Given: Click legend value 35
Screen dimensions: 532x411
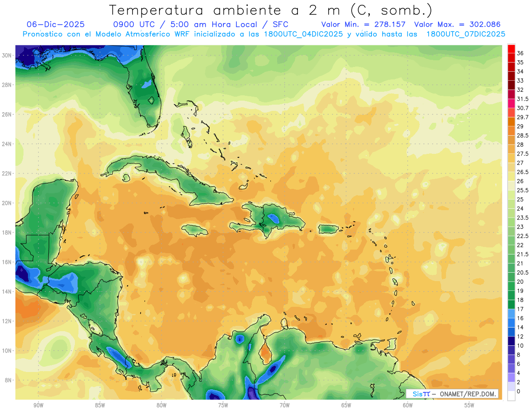Looking at the screenshot, I should 520,63.
